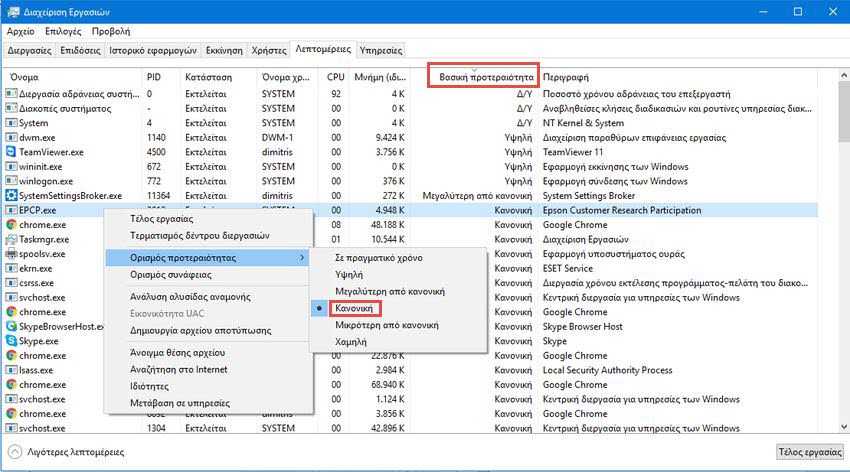Click the Task Manager title bar icon
Image resolution: width=850 pixels, height=472 pixels.
point(13,11)
